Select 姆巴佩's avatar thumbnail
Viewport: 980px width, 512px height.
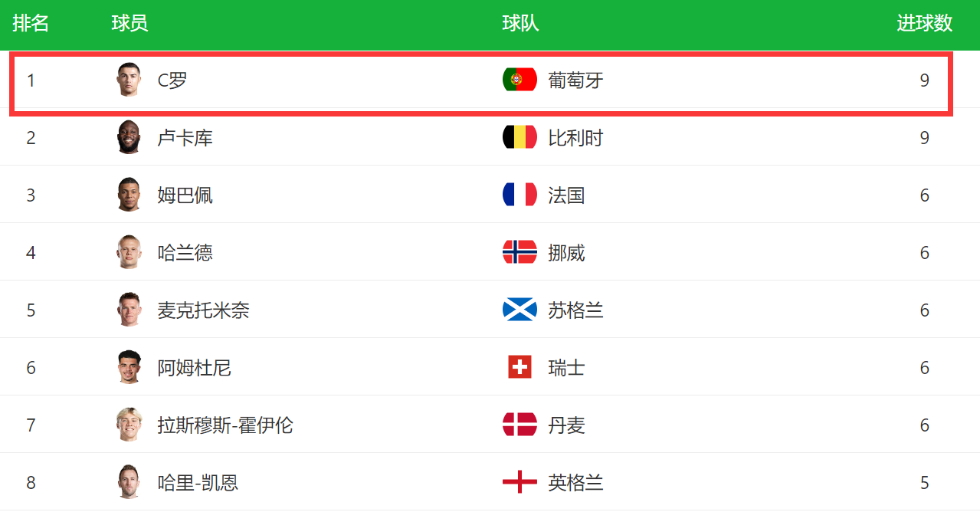pos(129,195)
